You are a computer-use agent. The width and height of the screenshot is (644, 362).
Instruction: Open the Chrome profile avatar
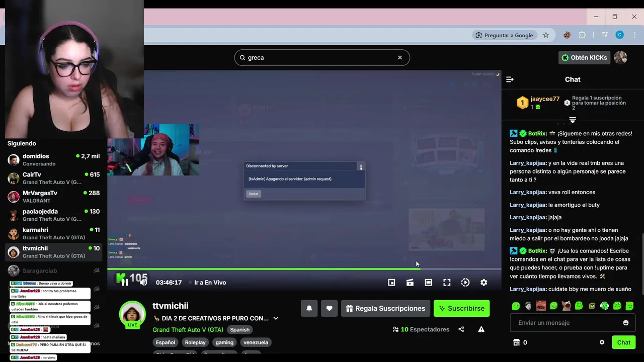(x=620, y=35)
